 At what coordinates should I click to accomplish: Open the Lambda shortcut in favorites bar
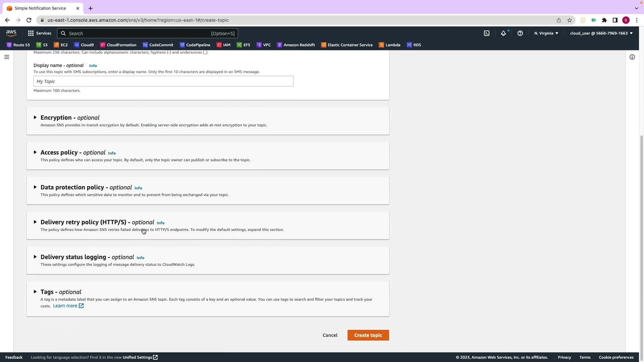389,45
